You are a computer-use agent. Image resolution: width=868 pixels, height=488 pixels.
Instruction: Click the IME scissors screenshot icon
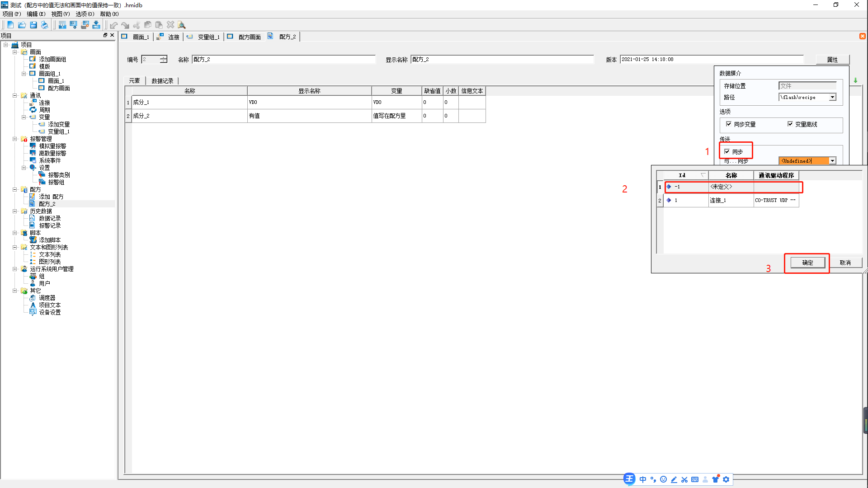(x=684, y=479)
